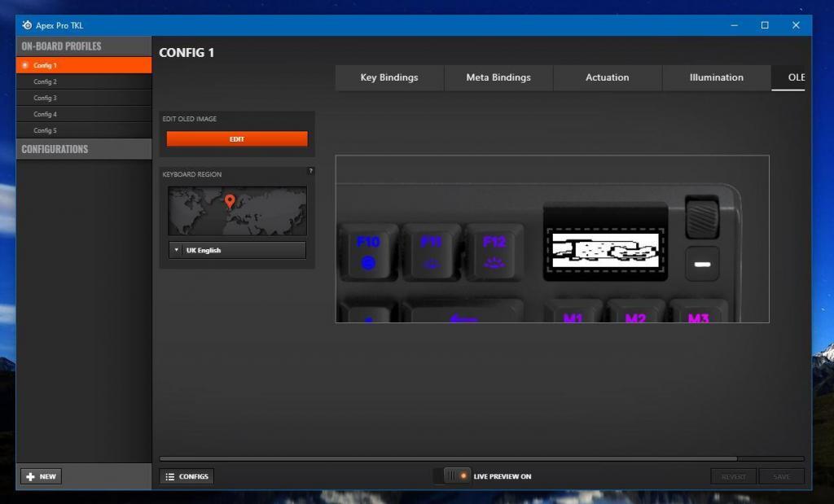Click the F12 key on keyboard preview
The image size is (834, 504).
click(x=494, y=252)
